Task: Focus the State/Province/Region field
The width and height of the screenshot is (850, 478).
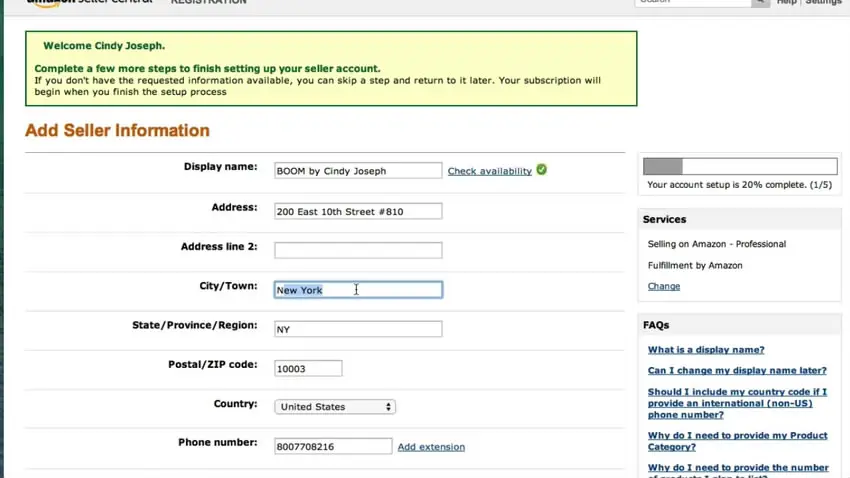Action: coord(358,329)
